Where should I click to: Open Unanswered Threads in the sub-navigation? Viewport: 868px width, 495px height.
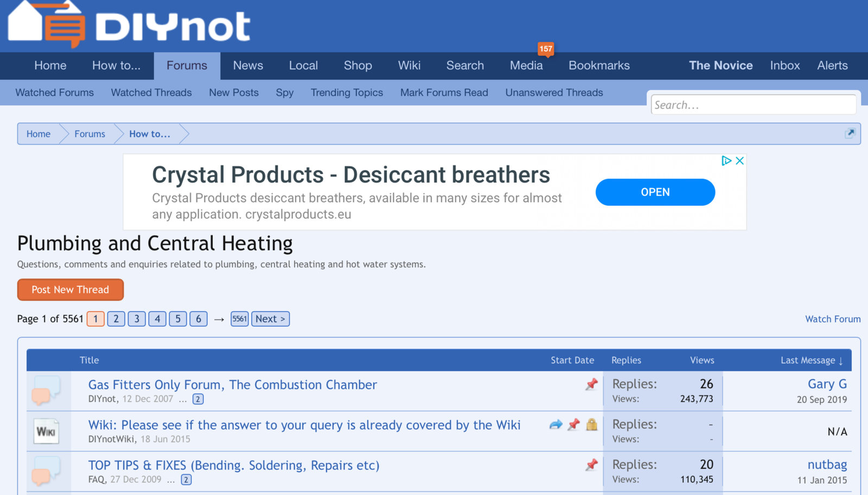[554, 93]
